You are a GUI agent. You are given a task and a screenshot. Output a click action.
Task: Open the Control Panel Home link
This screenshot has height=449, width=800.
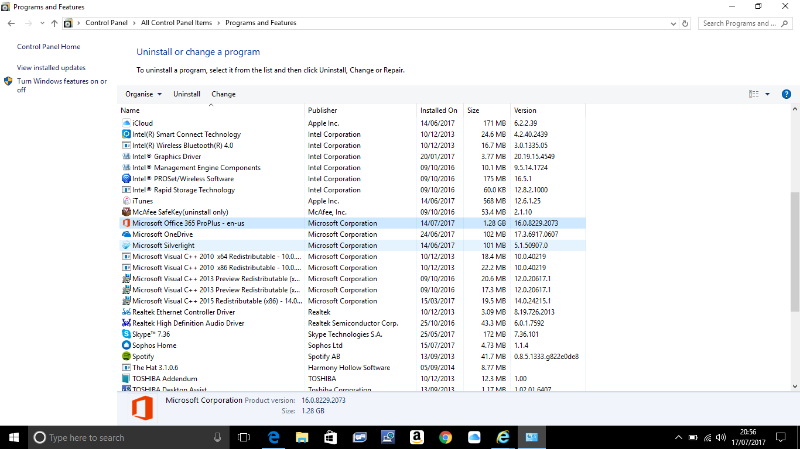(x=48, y=46)
